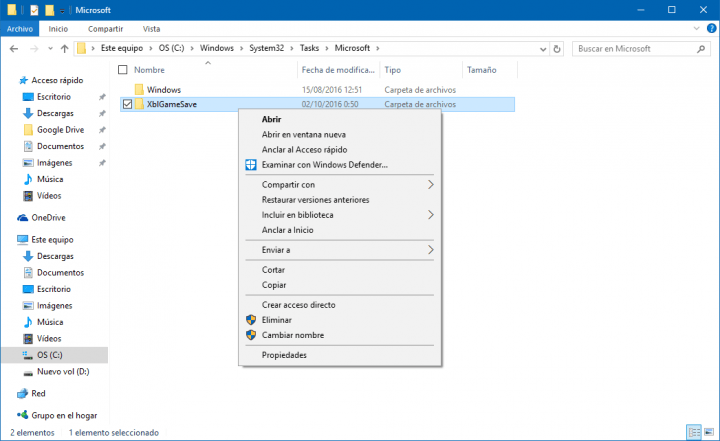Image resolution: width=720 pixels, height=441 pixels.
Task: Click the Red network icon
Action: tap(22, 393)
